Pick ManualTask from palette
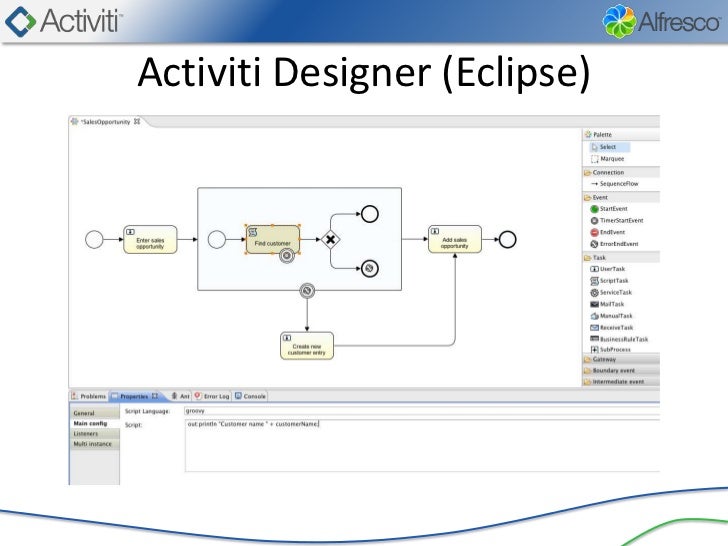728x546 pixels. pyautogui.click(x=611, y=316)
